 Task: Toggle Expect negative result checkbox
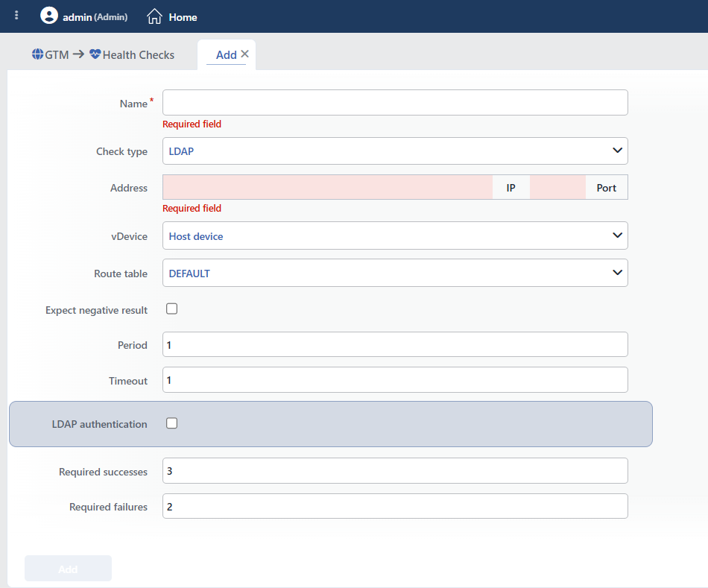[x=171, y=309]
